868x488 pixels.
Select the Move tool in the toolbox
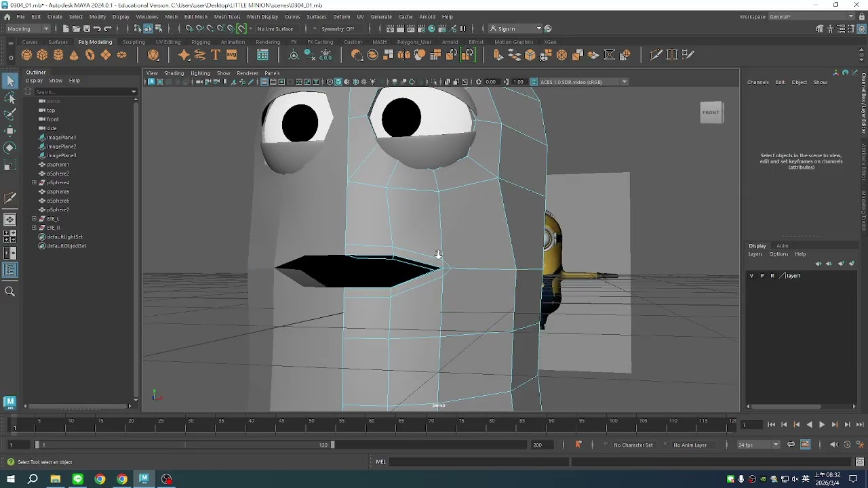pos(9,131)
